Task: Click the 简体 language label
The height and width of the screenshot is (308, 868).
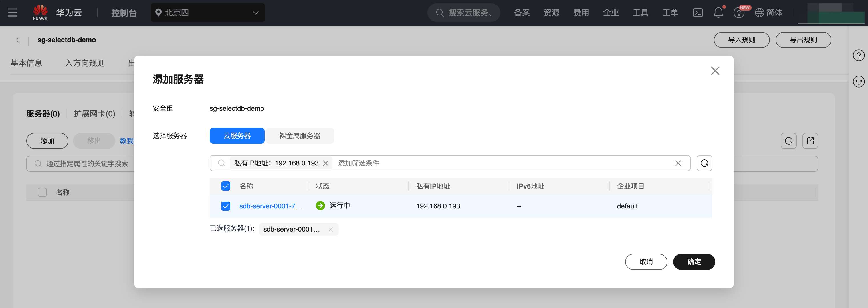Action: pos(774,13)
